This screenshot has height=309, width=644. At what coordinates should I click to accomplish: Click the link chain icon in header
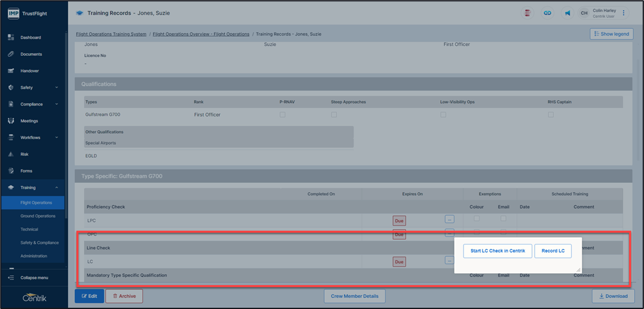(x=547, y=13)
